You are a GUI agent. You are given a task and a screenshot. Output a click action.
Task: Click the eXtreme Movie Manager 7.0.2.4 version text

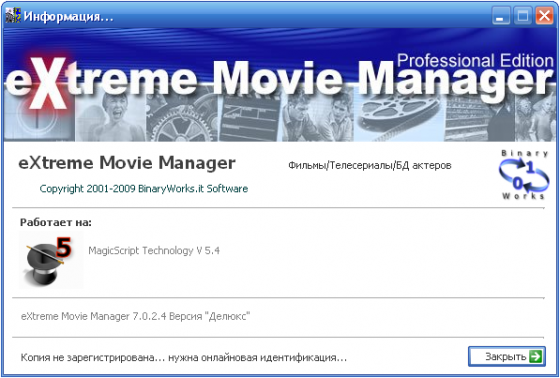click(x=135, y=316)
